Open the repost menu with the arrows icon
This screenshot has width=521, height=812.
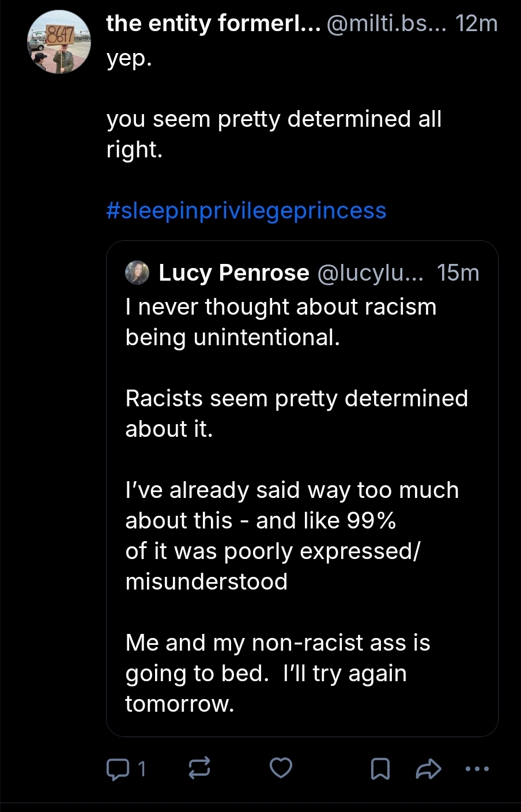(199, 768)
